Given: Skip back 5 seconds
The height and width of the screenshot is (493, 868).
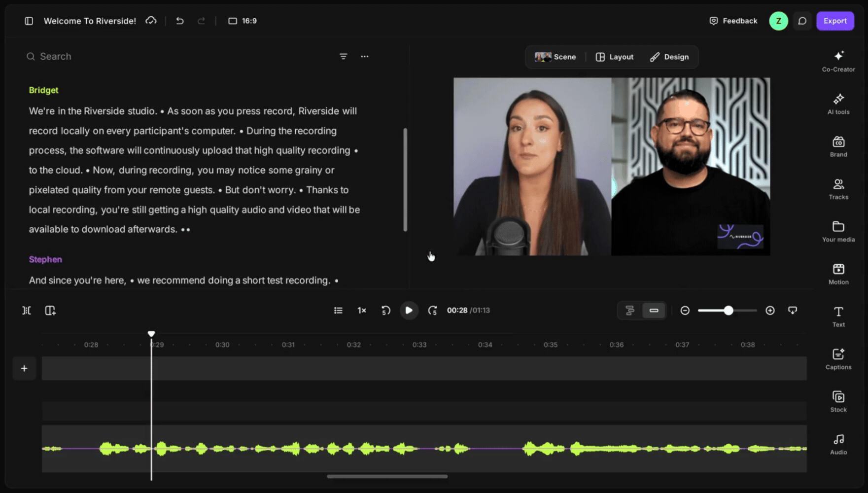Looking at the screenshot, I should tap(386, 310).
